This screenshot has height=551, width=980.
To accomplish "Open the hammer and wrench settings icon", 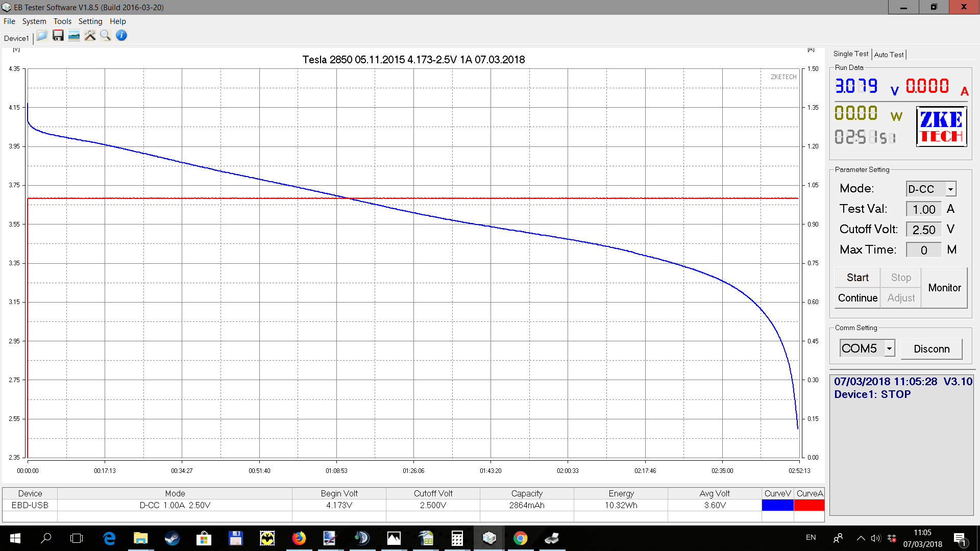I will click(90, 36).
